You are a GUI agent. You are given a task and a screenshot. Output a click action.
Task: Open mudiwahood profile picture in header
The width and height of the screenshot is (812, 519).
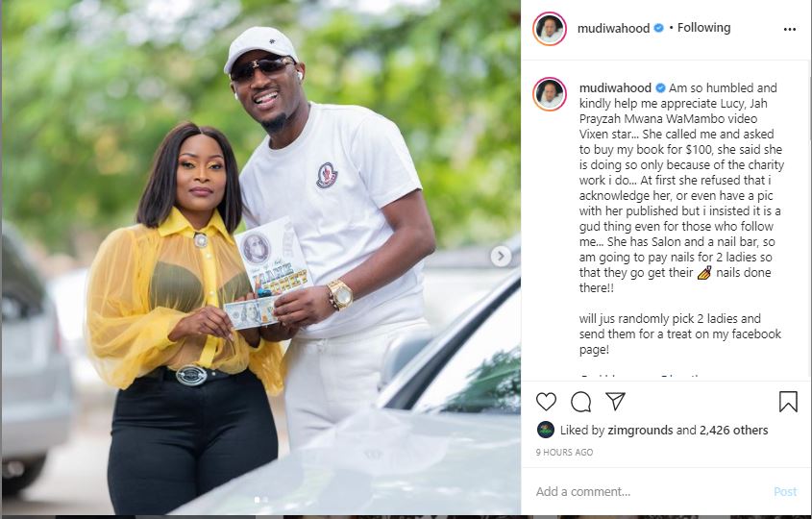[x=550, y=29]
